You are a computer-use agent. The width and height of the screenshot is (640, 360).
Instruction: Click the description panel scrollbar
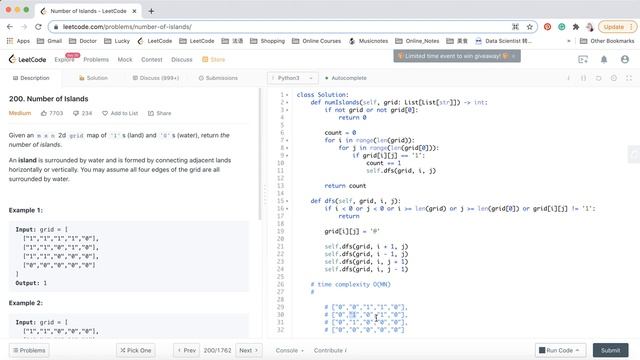click(x=260, y=154)
